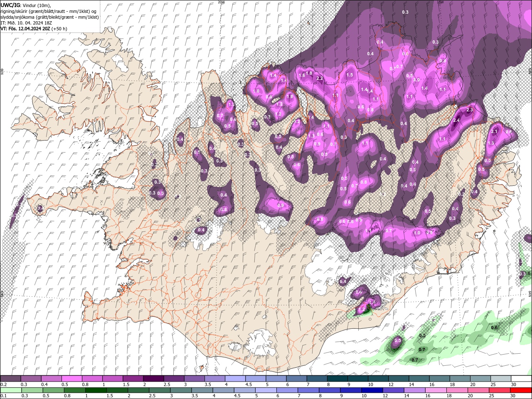Viewport: 532px width, 399px height.
Task: Click the darkest purple swatch between 2 and 2.5, top row
Action: coord(153,379)
